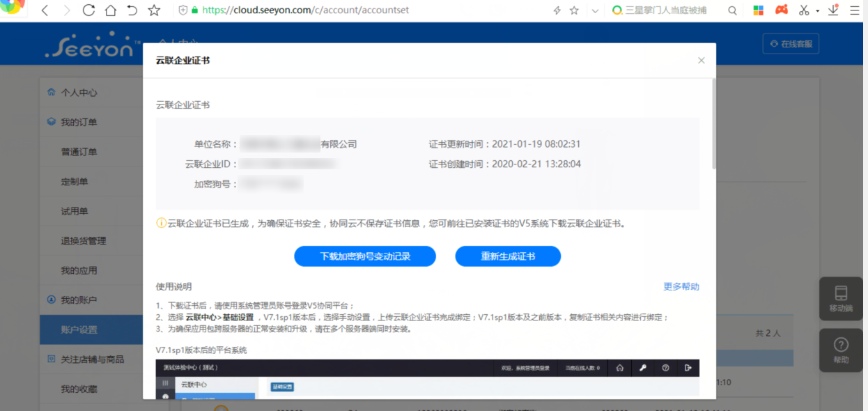Click the 移动端 mobile floating icon

(841, 299)
